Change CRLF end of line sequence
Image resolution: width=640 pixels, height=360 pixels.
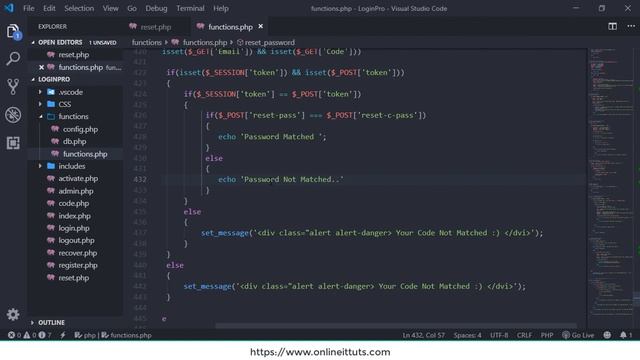point(524,335)
